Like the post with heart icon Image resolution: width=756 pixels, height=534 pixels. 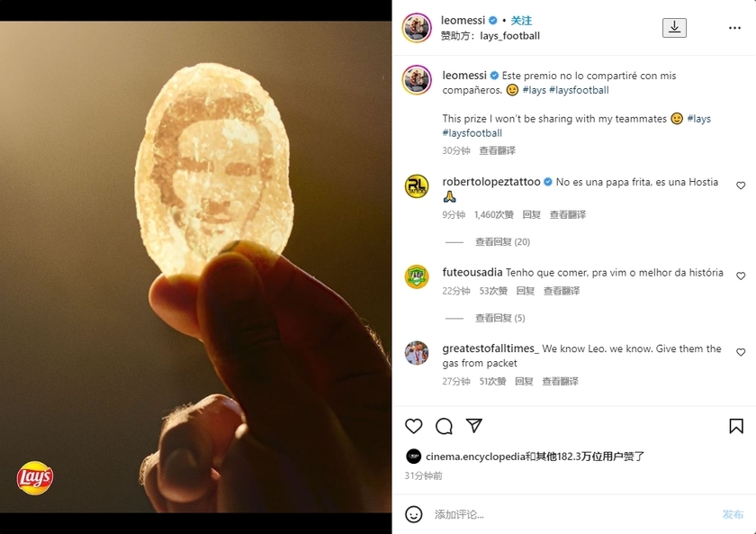[x=414, y=426]
